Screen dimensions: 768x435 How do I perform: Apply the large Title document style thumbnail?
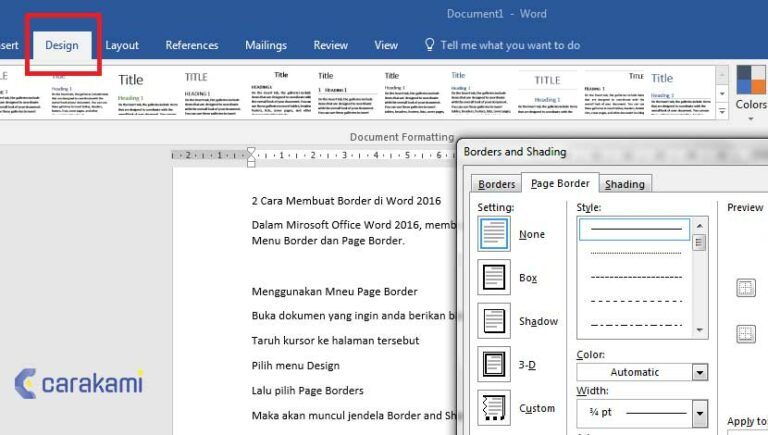click(x=146, y=93)
